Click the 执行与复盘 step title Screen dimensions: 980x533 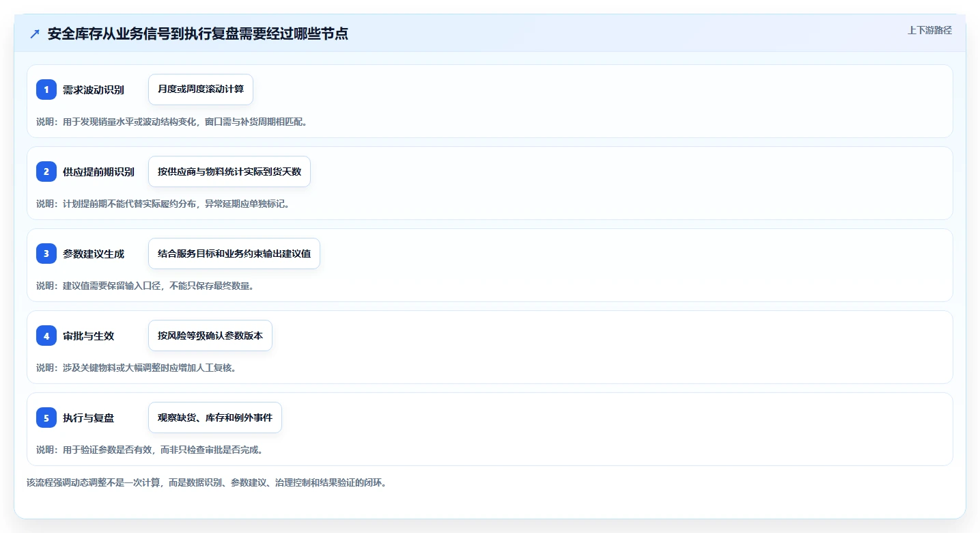pyautogui.click(x=88, y=418)
